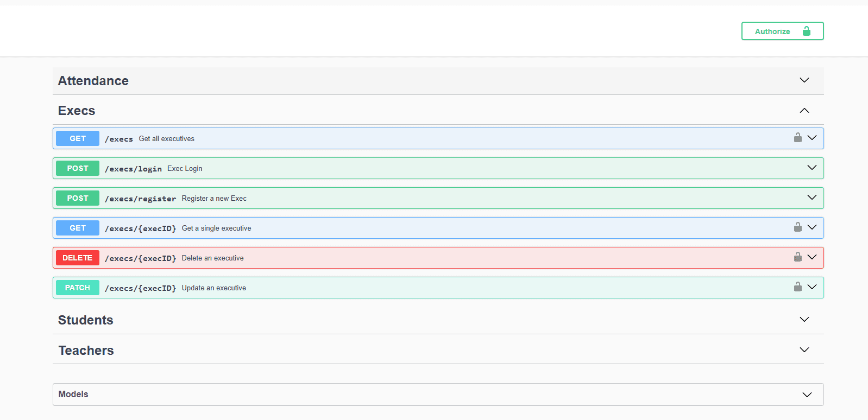Click the Models heading text
868x420 pixels.
(73, 394)
